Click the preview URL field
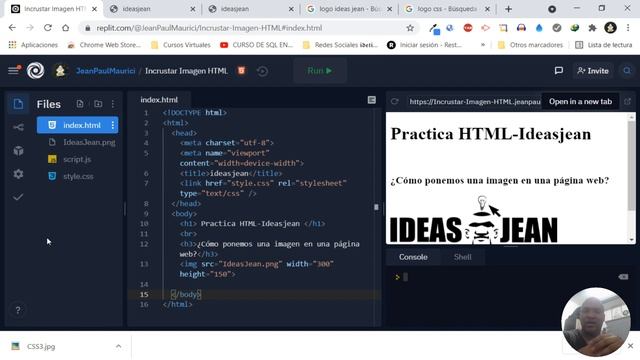The image size is (640, 360). point(475,102)
